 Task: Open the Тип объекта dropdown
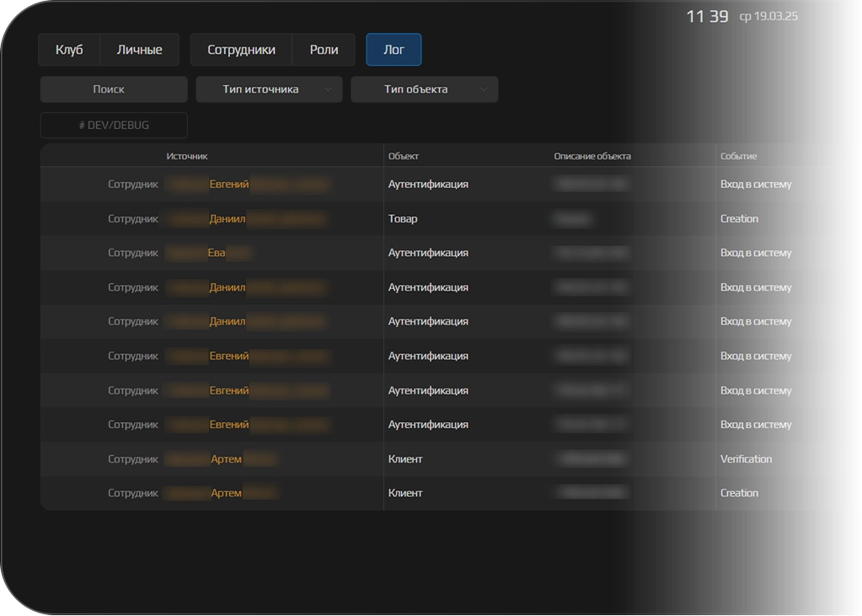[x=424, y=89]
